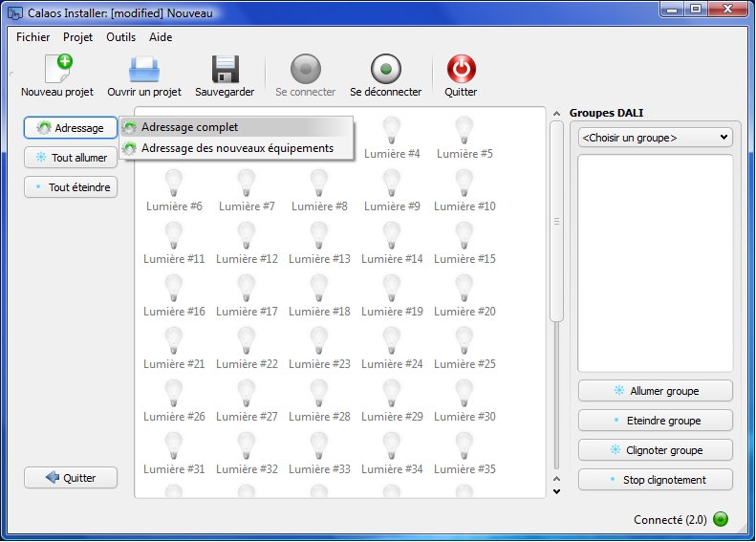Click the Lumière #16 label
756x542 pixels.
point(174,312)
